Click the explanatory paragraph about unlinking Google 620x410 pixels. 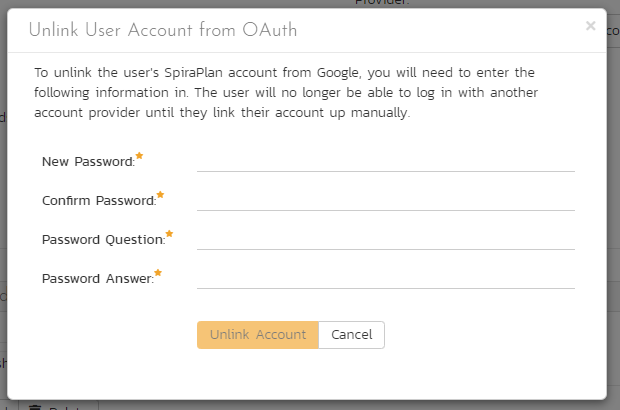(285, 93)
